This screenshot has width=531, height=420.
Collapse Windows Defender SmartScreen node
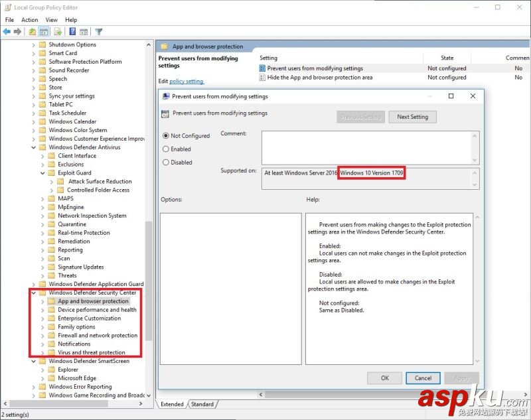tap(34, 362)
